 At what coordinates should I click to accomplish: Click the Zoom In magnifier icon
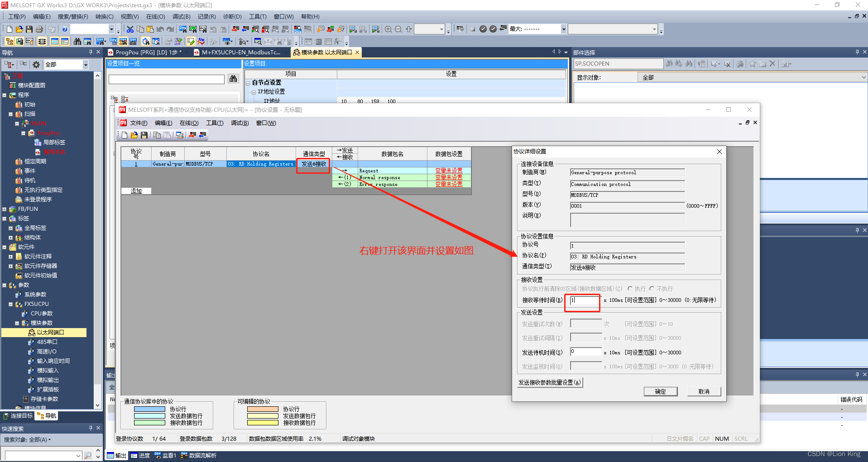click(388, 29)
